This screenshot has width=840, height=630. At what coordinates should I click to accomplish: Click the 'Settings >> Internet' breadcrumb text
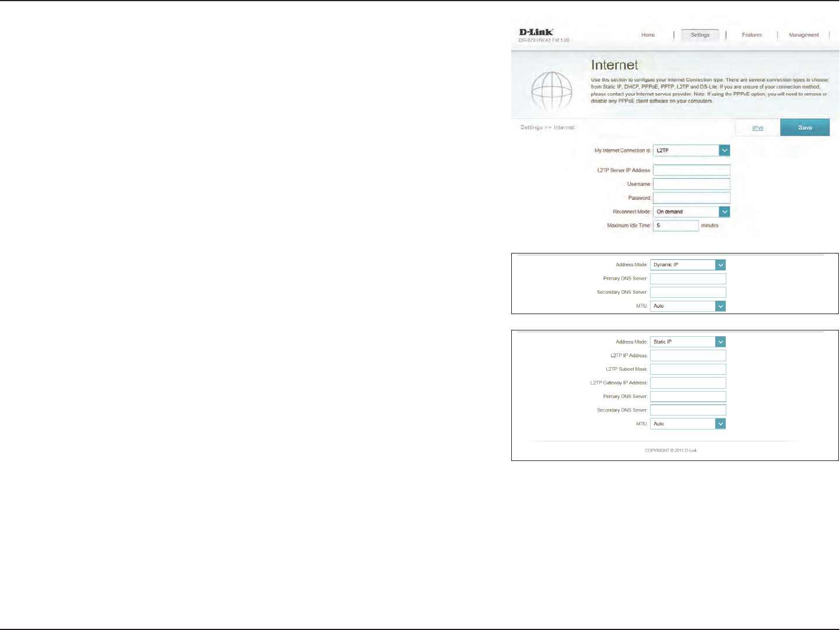pos(547,127)
